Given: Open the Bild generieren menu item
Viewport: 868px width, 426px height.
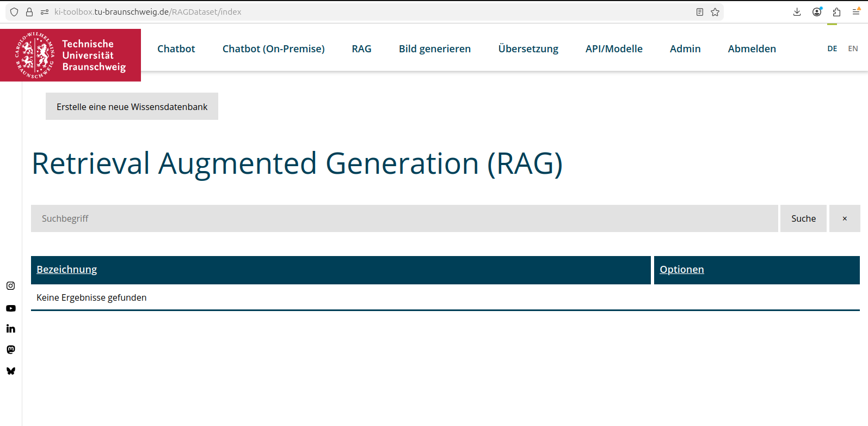Looking at the screenshot, I should [434, 49].
